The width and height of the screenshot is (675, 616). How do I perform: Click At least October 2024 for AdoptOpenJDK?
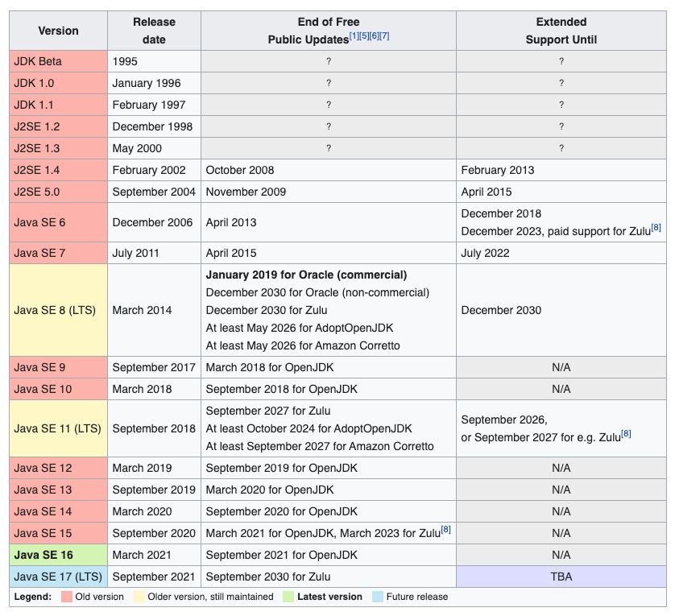coord(309,428)
